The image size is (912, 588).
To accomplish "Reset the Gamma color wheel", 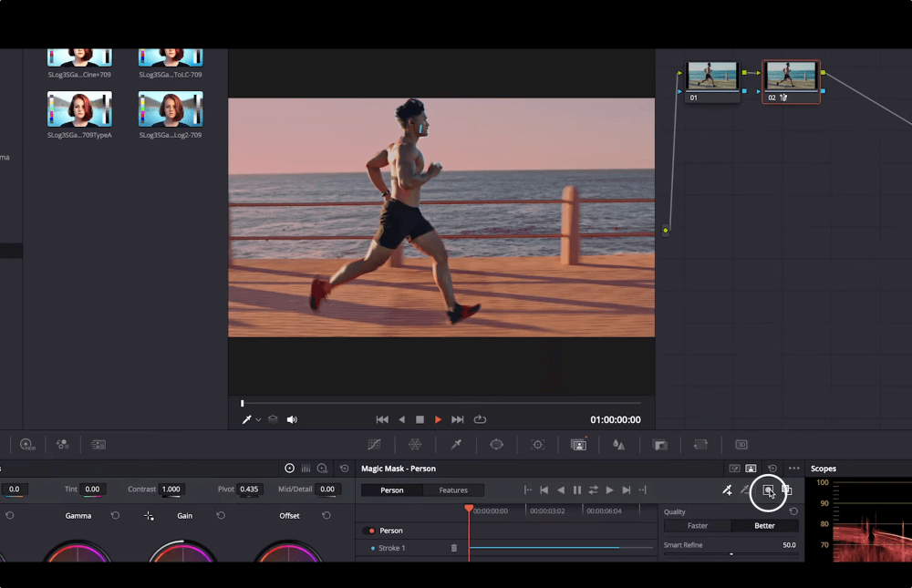I will (x=115, y=515).
